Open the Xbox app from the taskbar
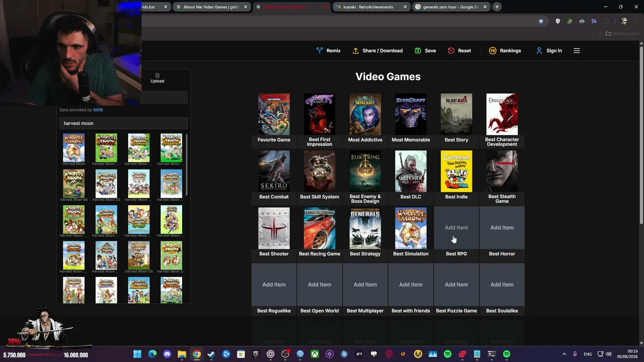644x362 pixels. pyautogui.click(x=315, y=354)
